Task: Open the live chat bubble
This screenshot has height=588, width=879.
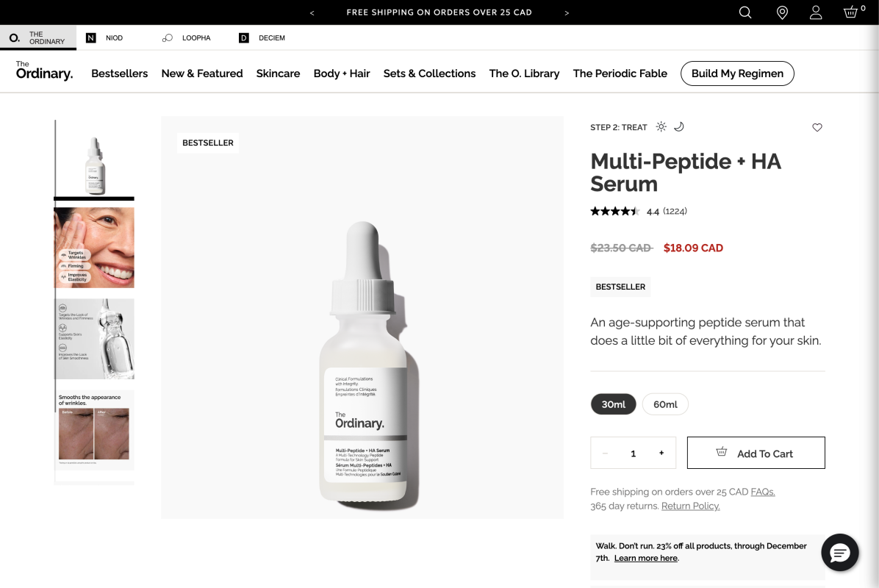Action: tap(840, 552)
